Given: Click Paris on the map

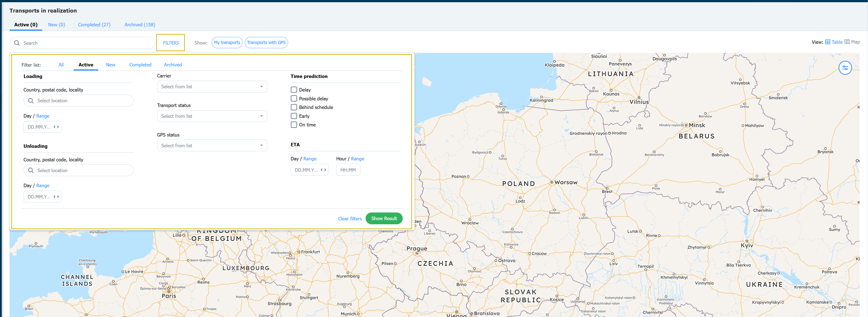Looking at the screenshot, I should (x=169, y=296).
